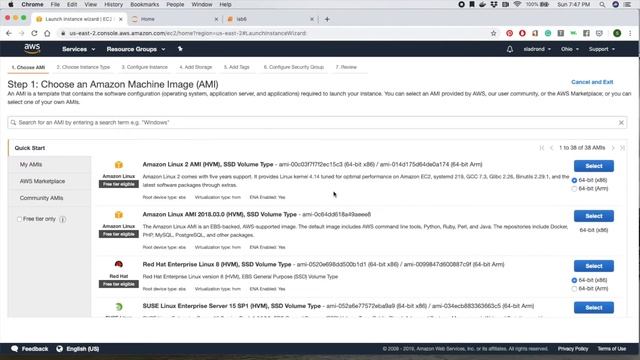The height and width of the screenshot is (360, 640).
Task: Click the Wi-Fi icon in menu bar
Action: click(517, 4)
